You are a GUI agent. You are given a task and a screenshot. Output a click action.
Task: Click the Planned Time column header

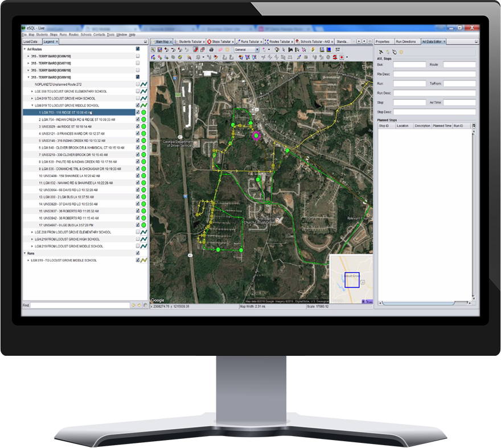442,126
